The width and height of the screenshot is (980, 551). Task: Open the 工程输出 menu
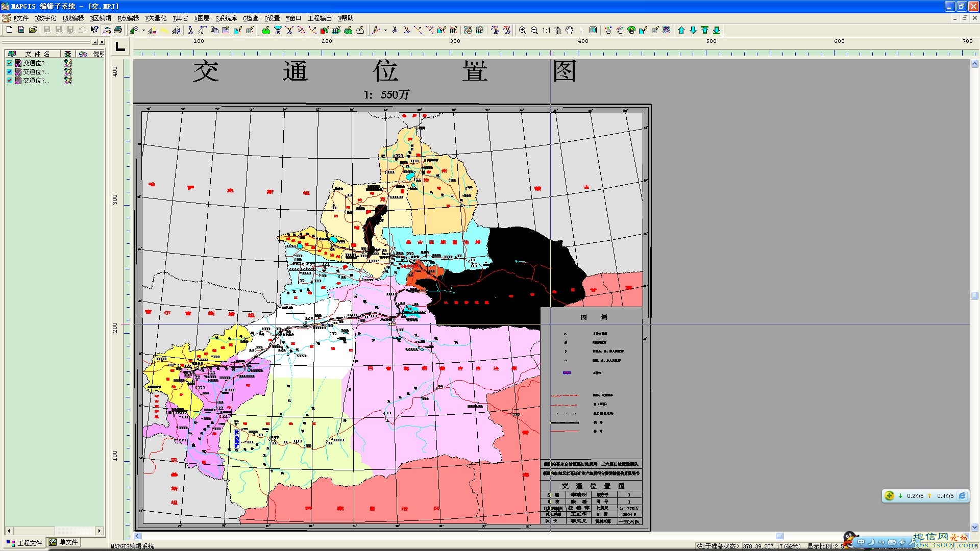click(320, 18)
